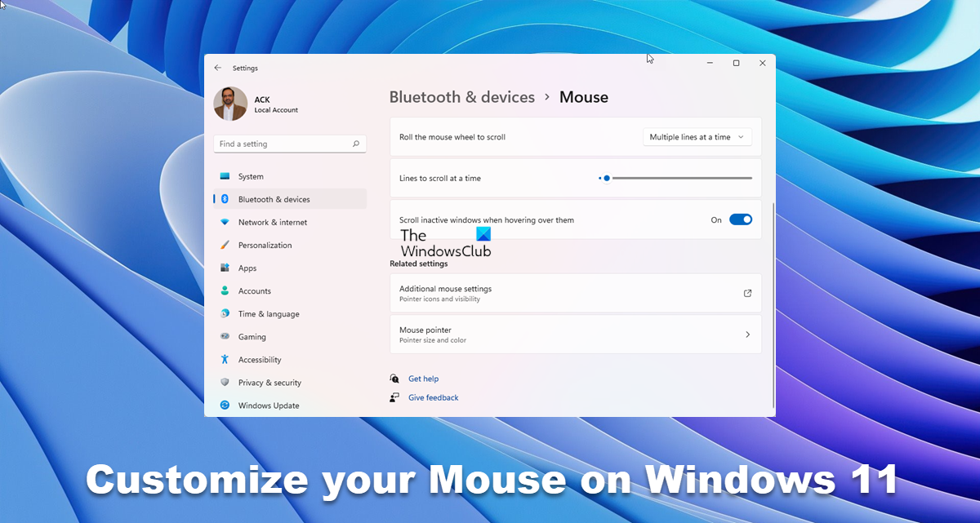This screenshot has width=980, height=523.
Task: Click the Local Account label
Action: point(276,110)
